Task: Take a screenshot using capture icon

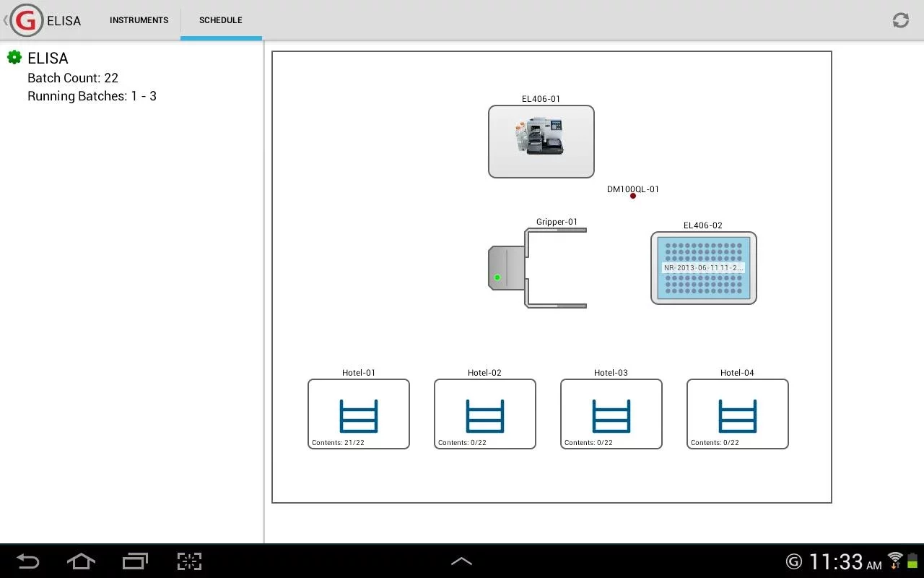Action: tap(189, 561)
